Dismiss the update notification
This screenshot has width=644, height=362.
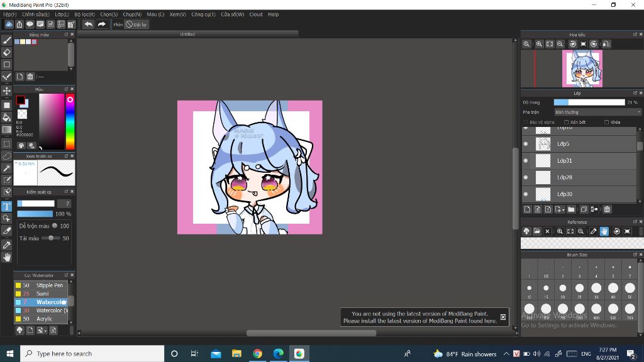503,317
